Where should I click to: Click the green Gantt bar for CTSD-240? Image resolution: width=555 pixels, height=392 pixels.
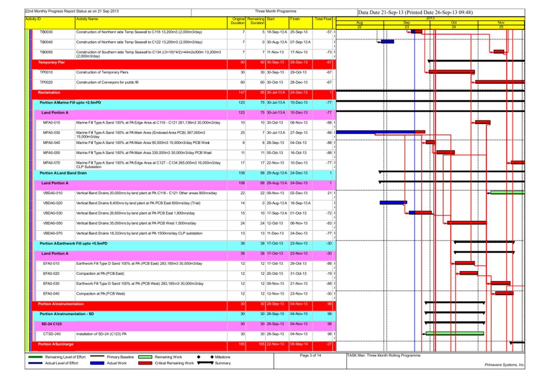click(455, 334)
